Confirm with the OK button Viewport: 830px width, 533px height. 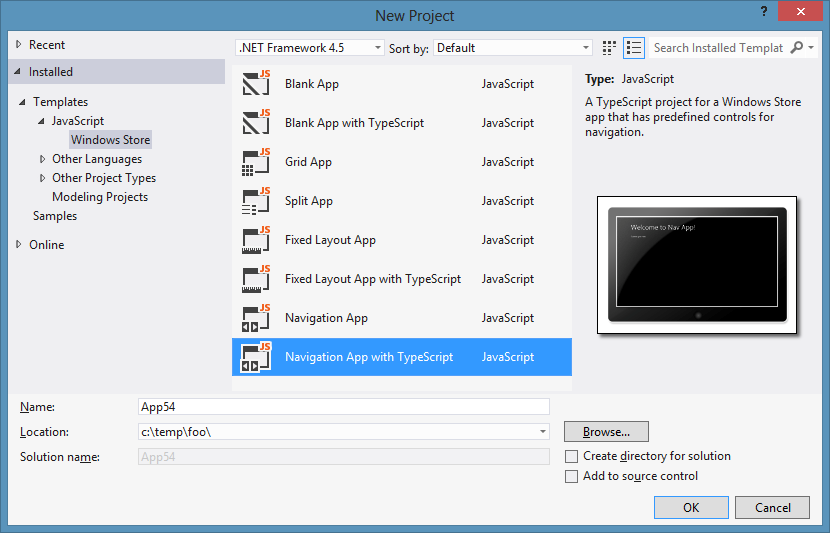click(x=691, y=508)
